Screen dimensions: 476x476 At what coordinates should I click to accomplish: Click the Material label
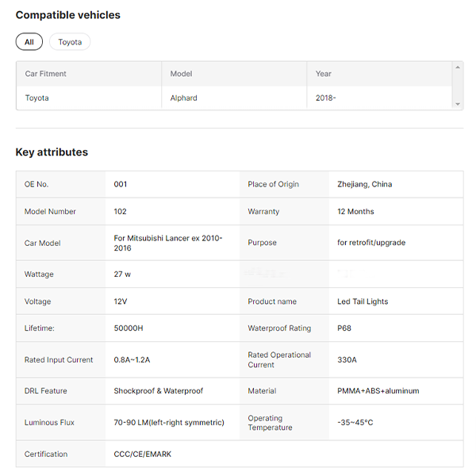tap(263, 390)
